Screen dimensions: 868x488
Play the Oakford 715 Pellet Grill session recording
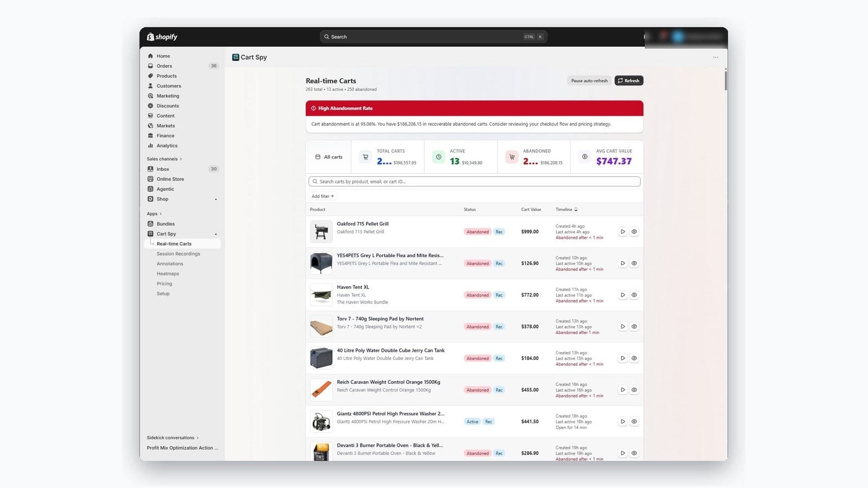(x=623, y=232)
